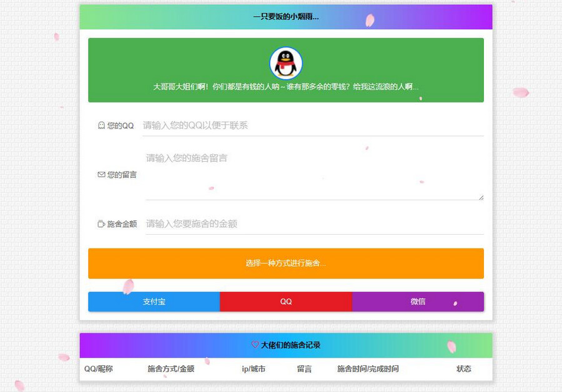Click the orange 选择一种方式进行施舍 button
This screenshot has width=562, height=392.
click(285, 263)
